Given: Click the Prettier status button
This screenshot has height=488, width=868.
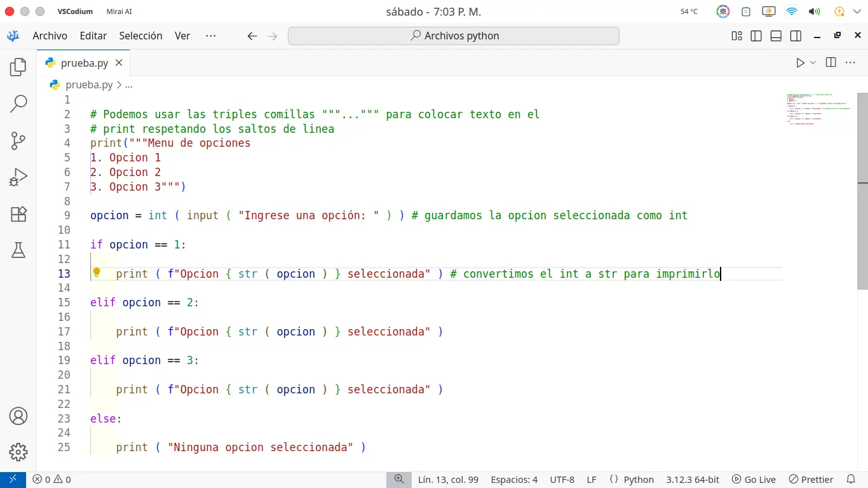Looking at the screenshot, I should pyautogui.click(x=811, y=480).
